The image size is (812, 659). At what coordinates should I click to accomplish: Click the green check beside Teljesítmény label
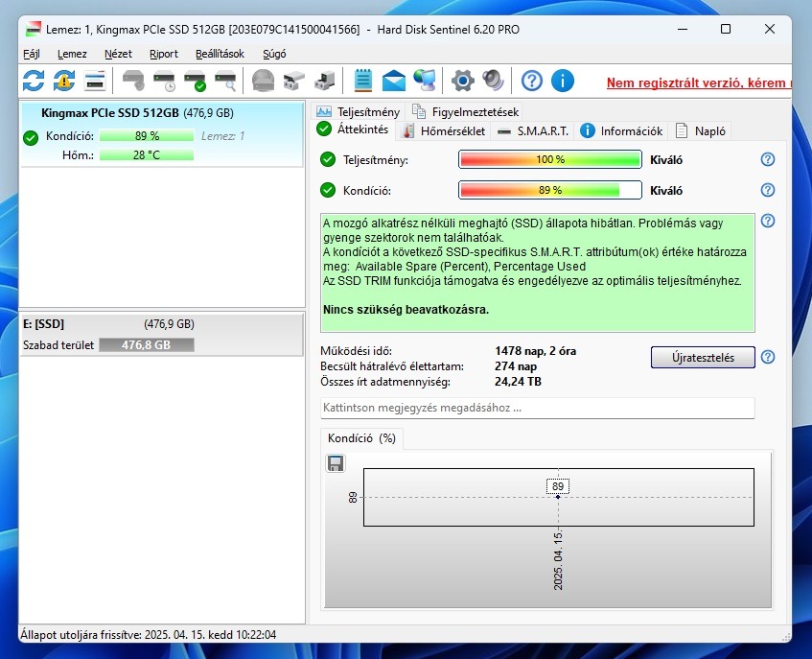(x=328, y=159)
